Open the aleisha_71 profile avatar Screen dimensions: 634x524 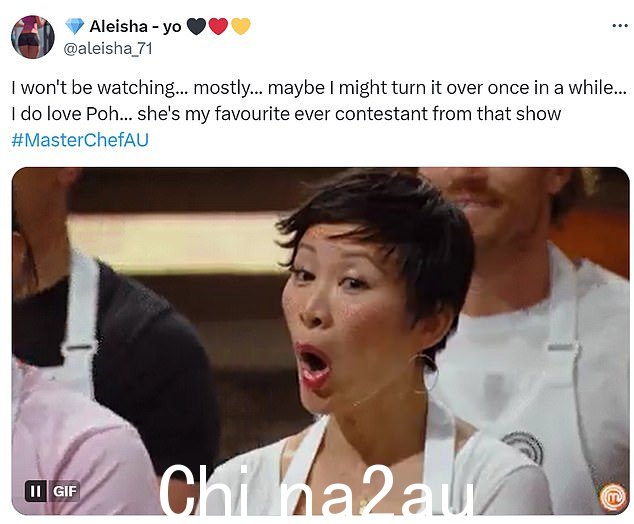click(x=33, y=37)
